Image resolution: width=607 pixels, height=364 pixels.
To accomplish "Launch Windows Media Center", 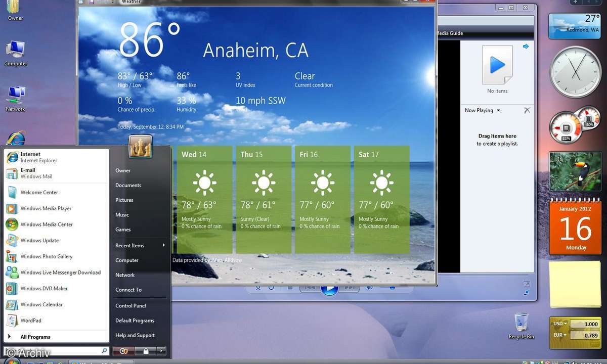I will (x=56, y=224).
